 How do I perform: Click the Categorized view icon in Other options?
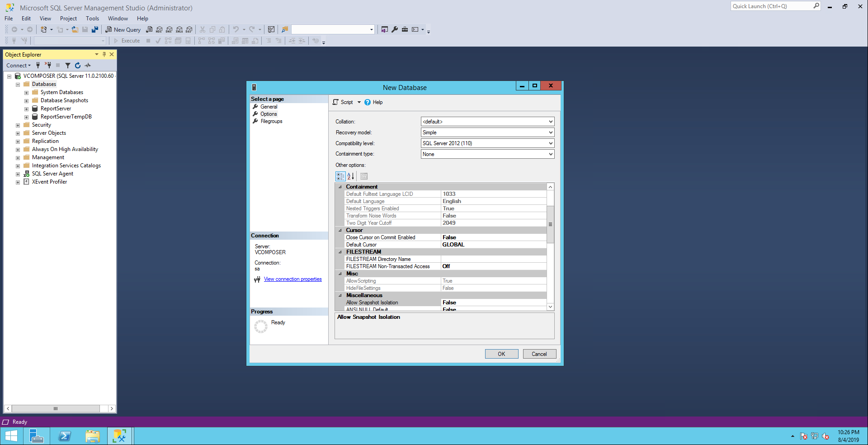tap(340, 176)
